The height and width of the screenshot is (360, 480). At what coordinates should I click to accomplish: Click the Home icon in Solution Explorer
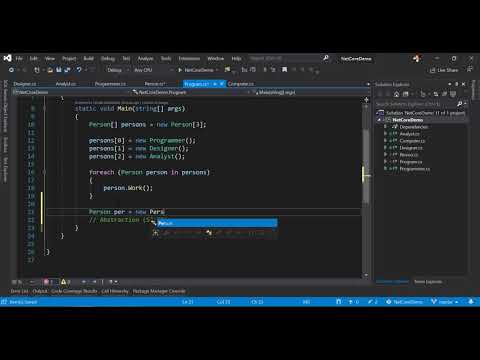(x=396, y=94)
